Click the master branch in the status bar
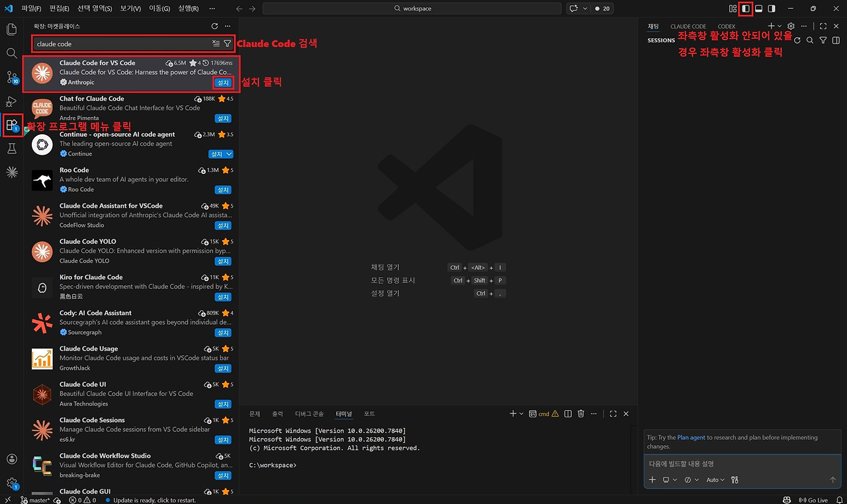 coord(35,500)
